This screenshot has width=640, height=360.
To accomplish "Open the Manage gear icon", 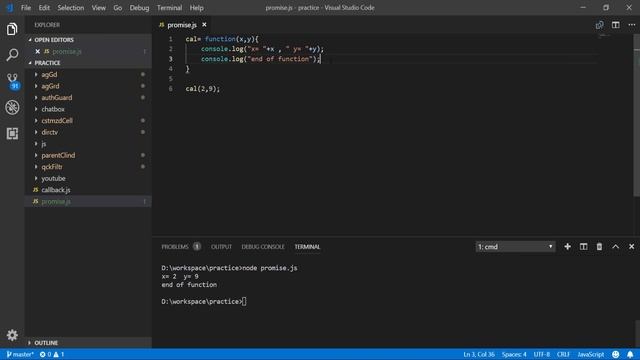I will point(12,335).
